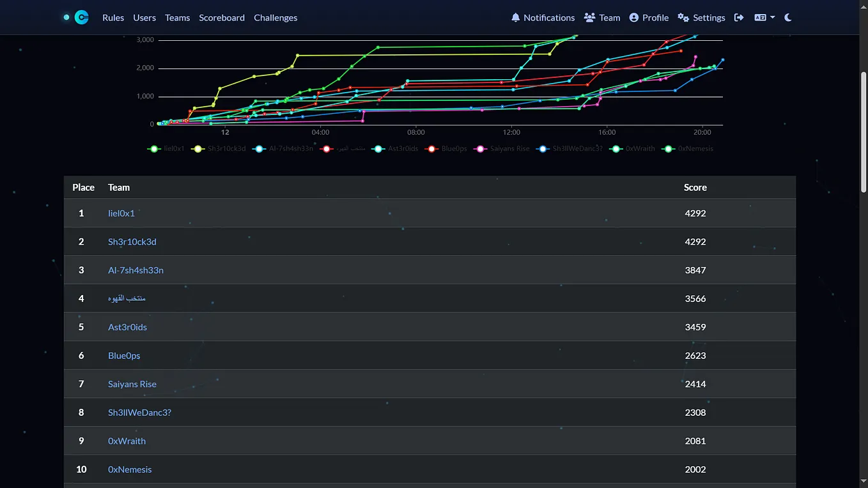Click the moon icon to switch theme
Viewport: 868px width, 488px height.
(x=787, y=17)
